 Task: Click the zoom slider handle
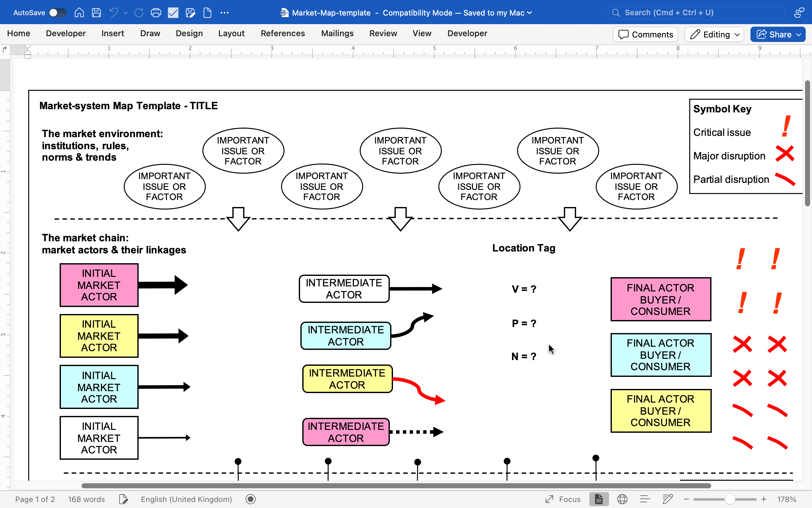pos(730,499)
